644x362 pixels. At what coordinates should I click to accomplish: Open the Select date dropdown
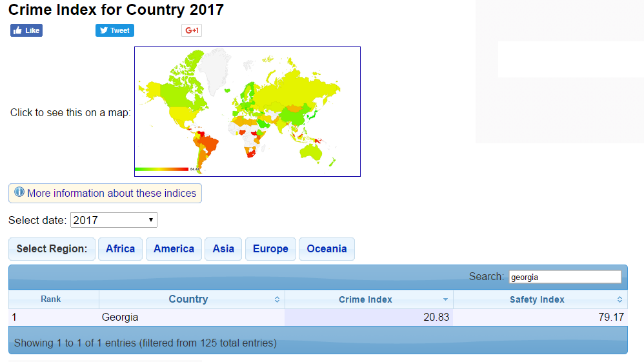(x=114, y=220)
